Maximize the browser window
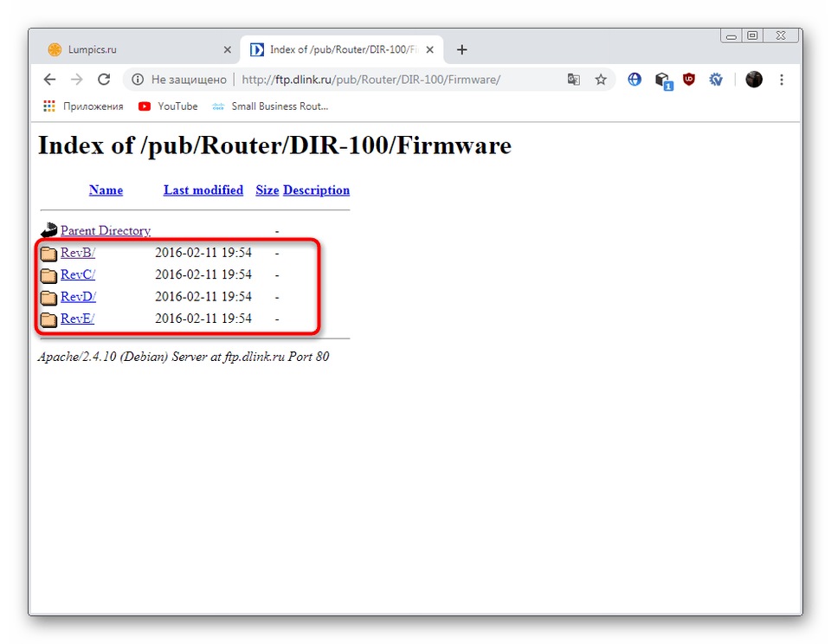 752,36
